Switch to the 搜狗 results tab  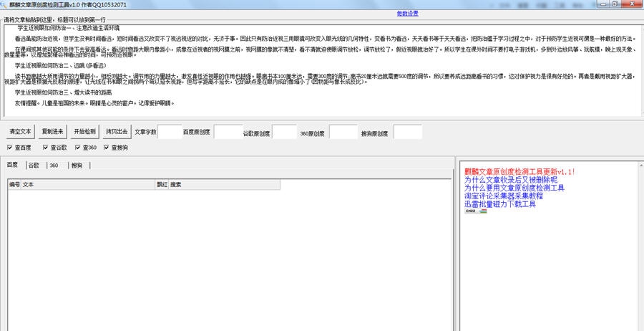(x=77, y=165)
